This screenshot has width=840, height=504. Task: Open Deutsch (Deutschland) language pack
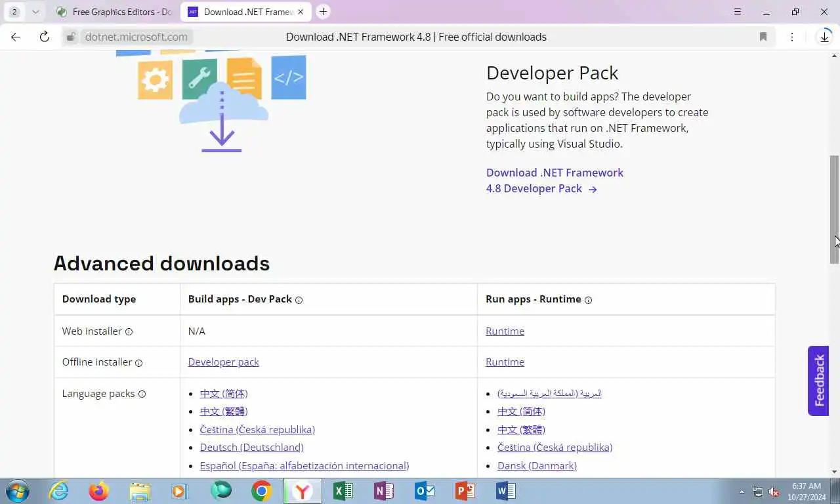[251, 447]
